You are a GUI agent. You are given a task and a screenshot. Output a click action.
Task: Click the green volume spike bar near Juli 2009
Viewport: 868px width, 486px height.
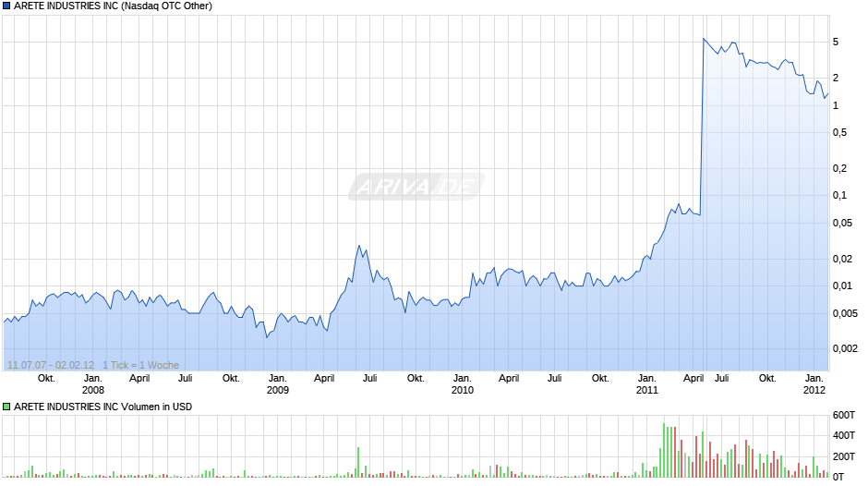tap(358, 463)
